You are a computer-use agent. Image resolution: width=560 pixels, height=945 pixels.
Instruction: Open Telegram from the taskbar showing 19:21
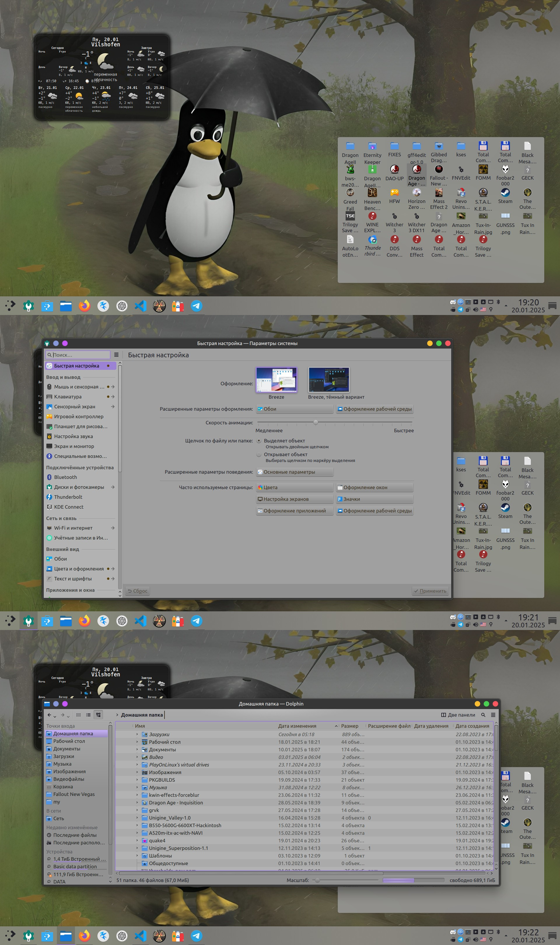[x=196, y=621]
